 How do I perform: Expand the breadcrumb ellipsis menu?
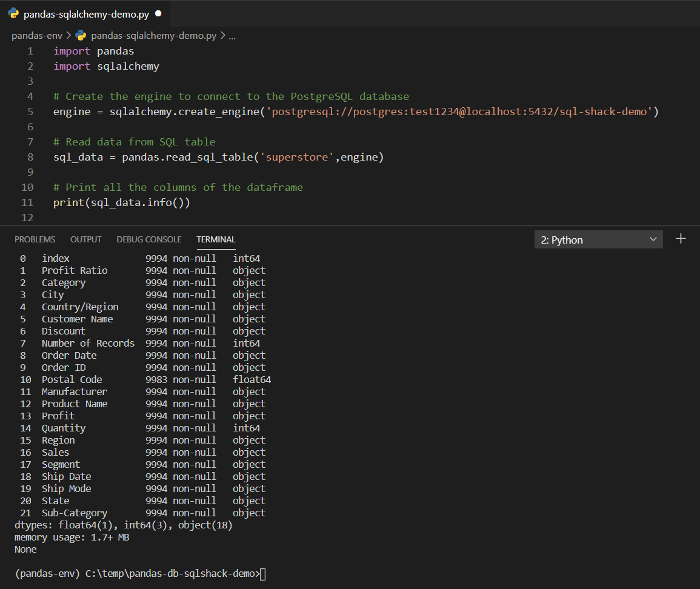232,36
